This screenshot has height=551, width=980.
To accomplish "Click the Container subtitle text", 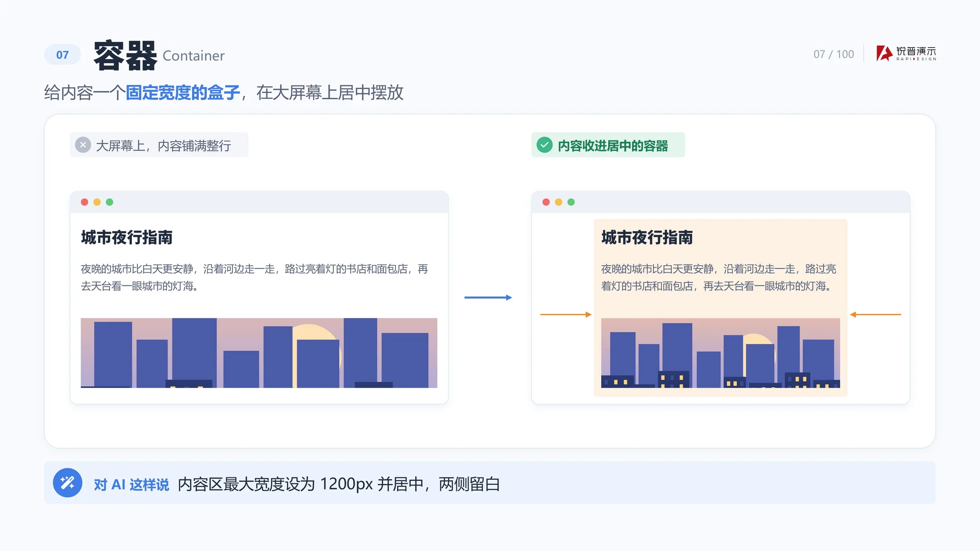I will coord(193,56).
